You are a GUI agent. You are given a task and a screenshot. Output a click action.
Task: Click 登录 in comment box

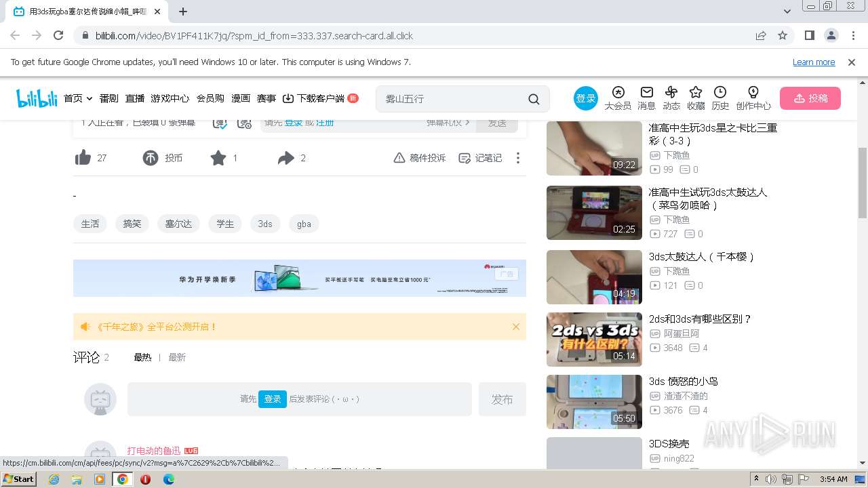coord(273,399)
